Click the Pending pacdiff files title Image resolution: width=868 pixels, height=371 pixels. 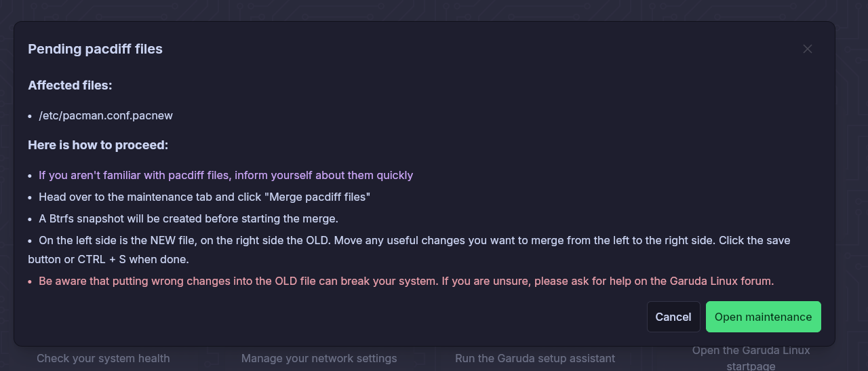[95, 49]
